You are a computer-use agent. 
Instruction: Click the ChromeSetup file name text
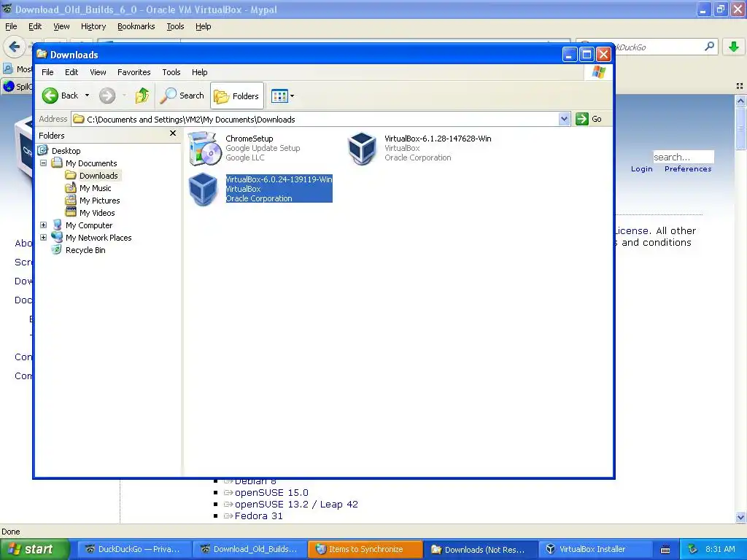tap(249, 139)
